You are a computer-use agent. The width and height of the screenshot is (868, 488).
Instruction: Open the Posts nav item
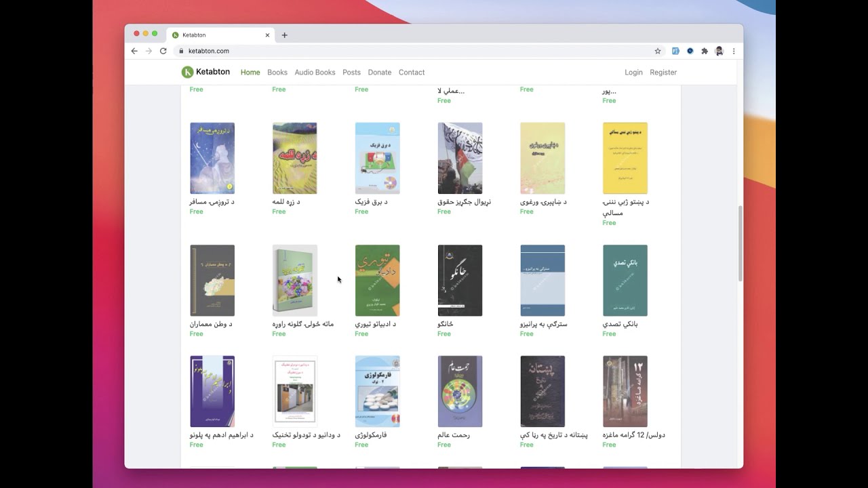[x=351, y=73]
